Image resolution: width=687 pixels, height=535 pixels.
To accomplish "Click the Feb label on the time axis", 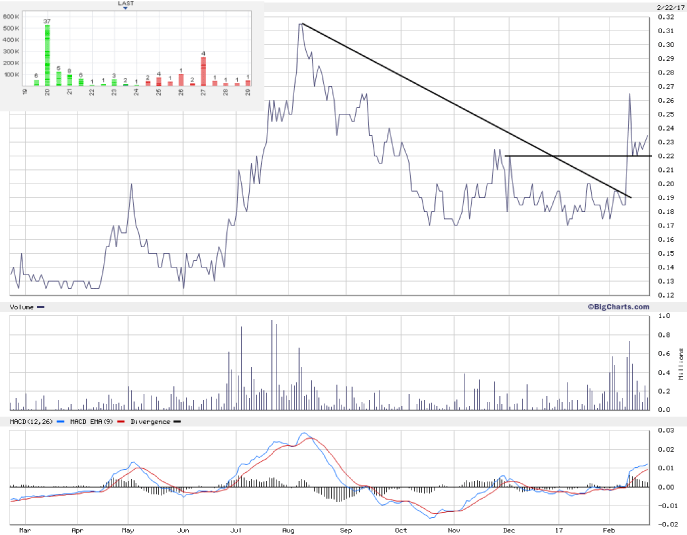I will point(611,525).
